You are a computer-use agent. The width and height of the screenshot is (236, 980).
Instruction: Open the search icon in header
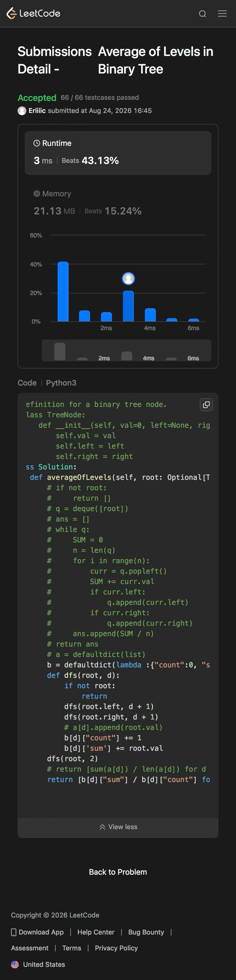point(203,14)
